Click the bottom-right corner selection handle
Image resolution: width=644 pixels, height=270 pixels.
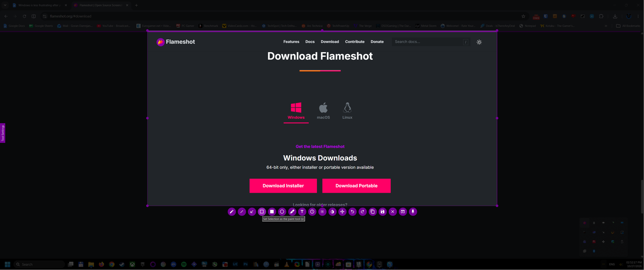[497, 206]
